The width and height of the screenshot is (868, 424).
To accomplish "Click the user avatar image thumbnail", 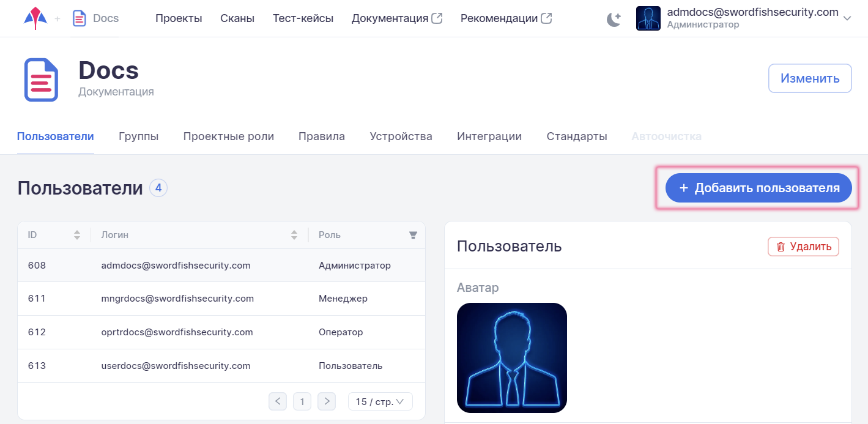I will coord(511,357).
